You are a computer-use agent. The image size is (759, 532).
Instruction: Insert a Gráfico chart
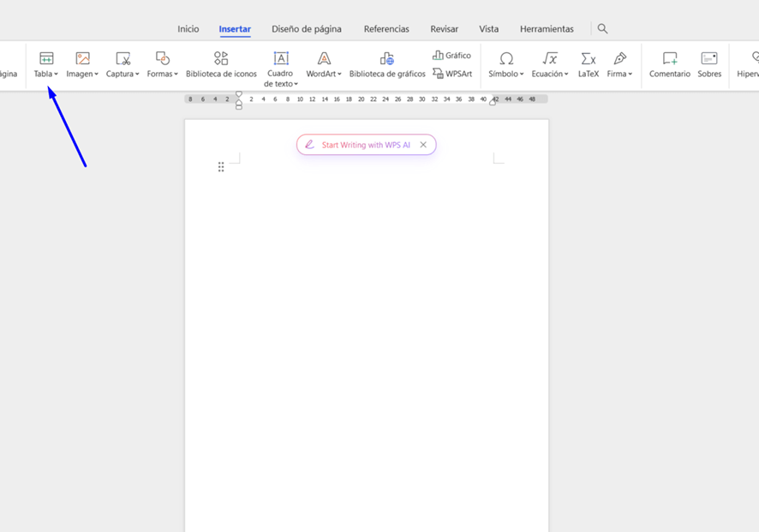(451, 56)
